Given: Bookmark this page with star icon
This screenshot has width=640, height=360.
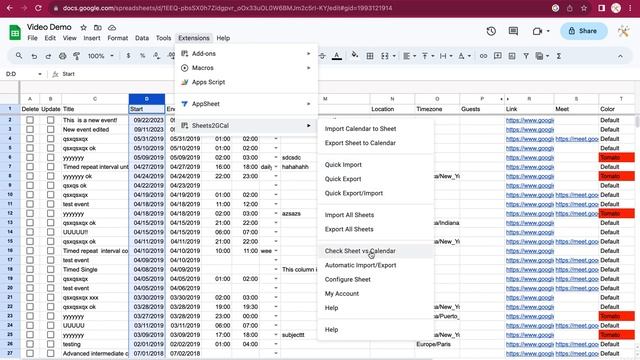Looking at the screenshot, I should click(x=584, y=8).
